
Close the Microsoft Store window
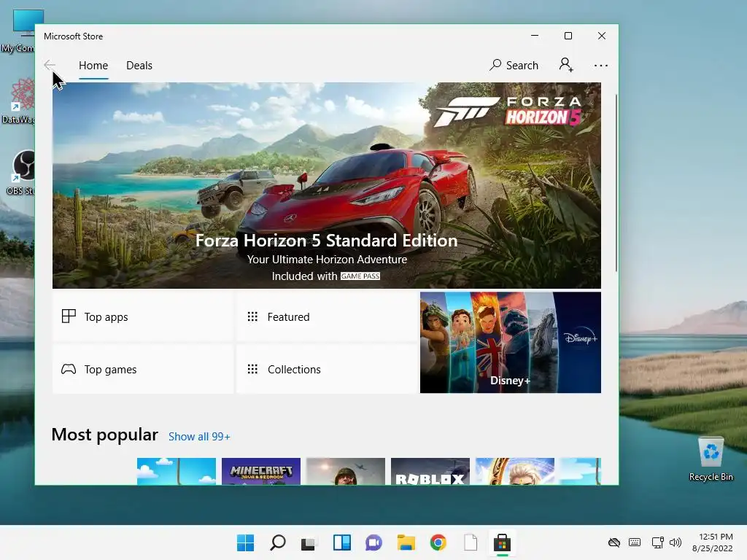tap(602, 36)
